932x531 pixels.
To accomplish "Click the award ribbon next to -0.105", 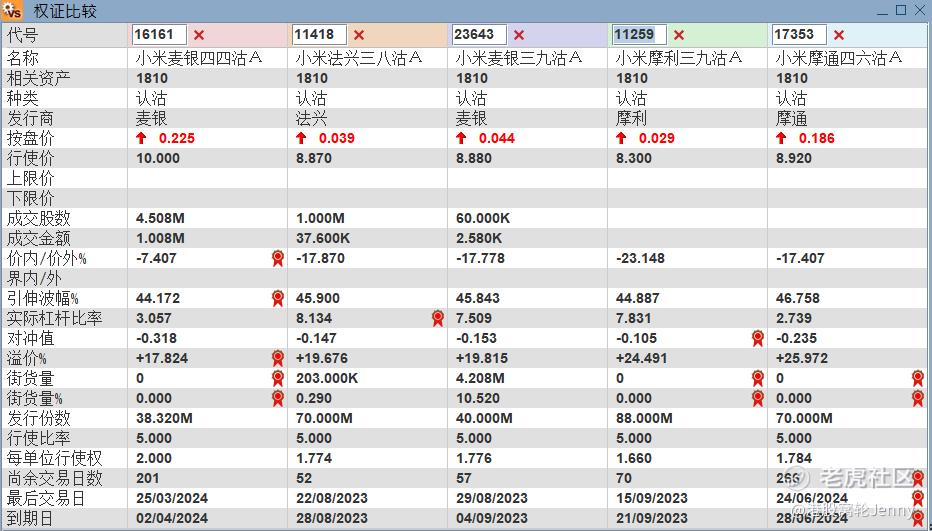I will click(x=757, y=338).
